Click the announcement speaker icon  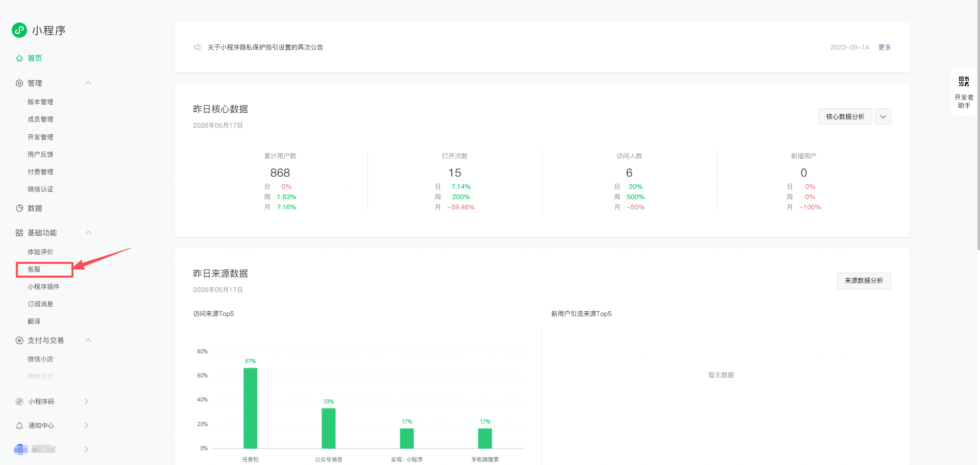tap(198, 47)
